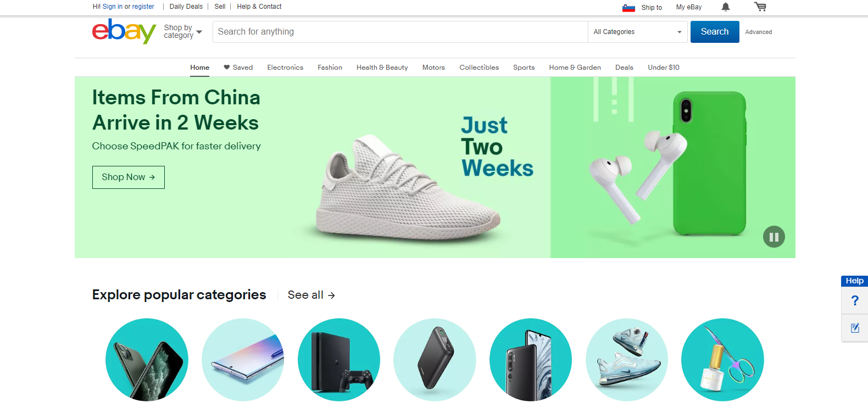Click the Advanced search link
The width and height of the screenshot is (868, 408).
point(759,32)
